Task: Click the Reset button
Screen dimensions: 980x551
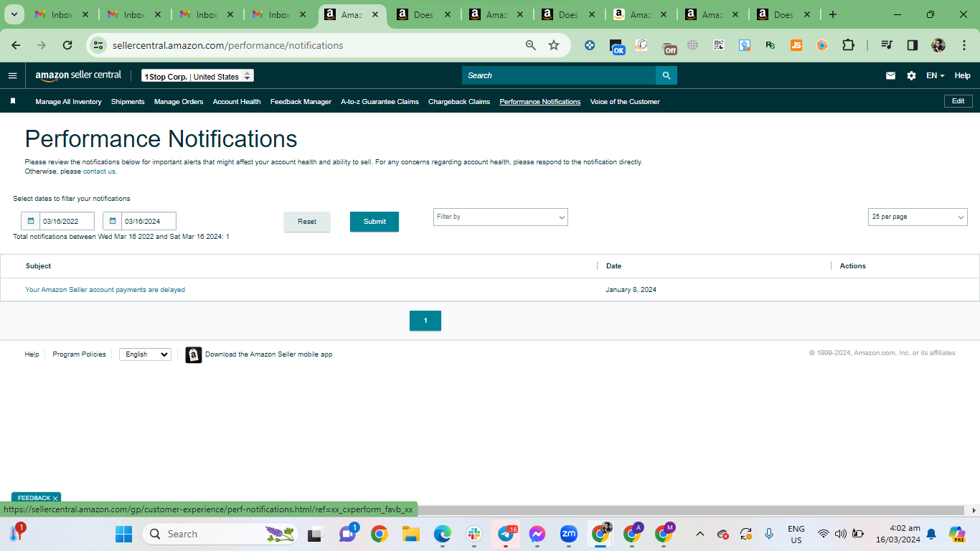Action: [x=307, y=222]
